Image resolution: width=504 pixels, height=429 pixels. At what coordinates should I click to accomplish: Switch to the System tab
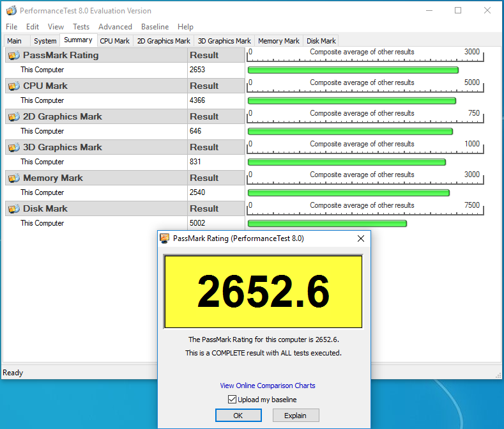tap(45, 41)
